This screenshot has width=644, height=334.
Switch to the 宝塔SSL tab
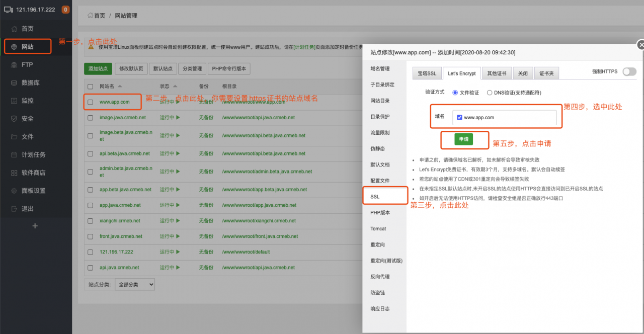pos(427,73)
